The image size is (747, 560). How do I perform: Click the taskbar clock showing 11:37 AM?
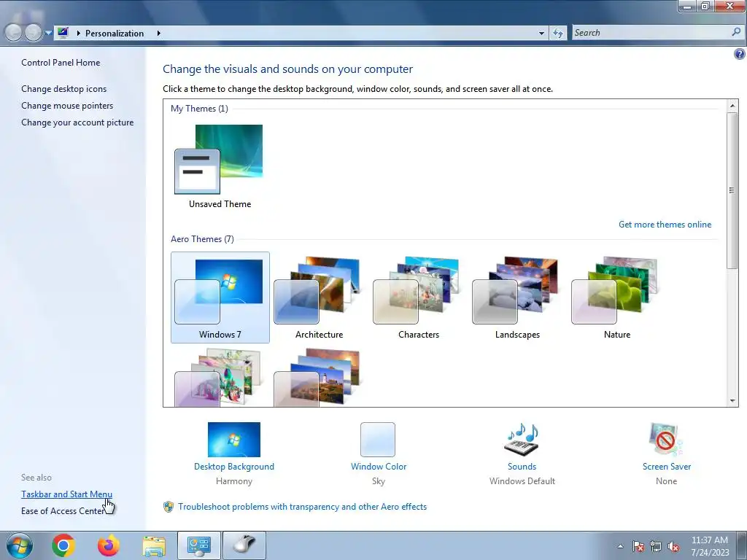[709, 545]
